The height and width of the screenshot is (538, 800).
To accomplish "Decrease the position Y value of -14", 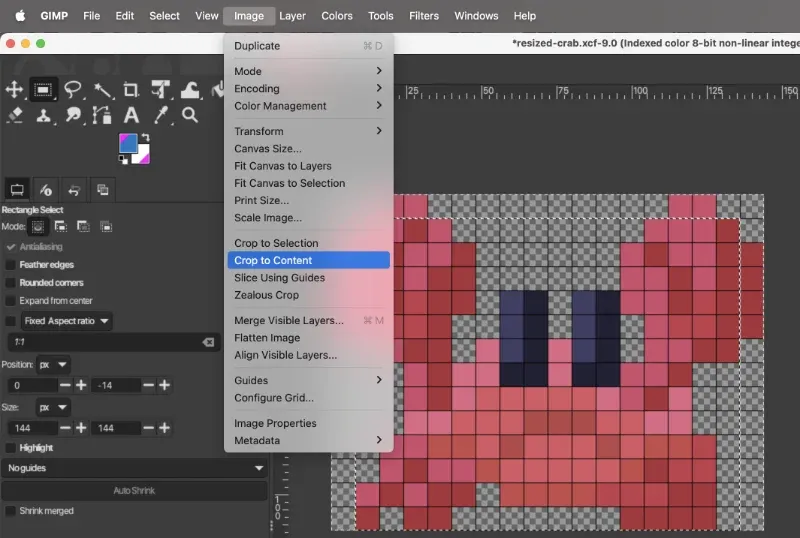I will click(148, 385).
